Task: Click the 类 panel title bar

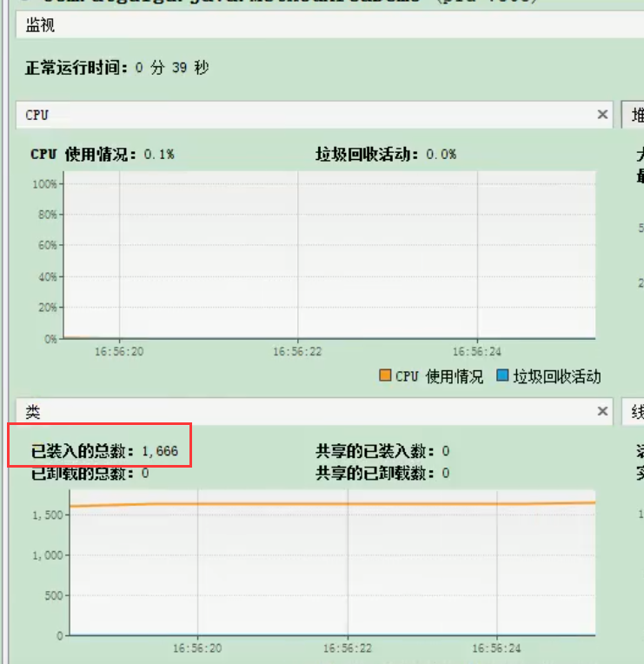Action: (x=314, y=411)
